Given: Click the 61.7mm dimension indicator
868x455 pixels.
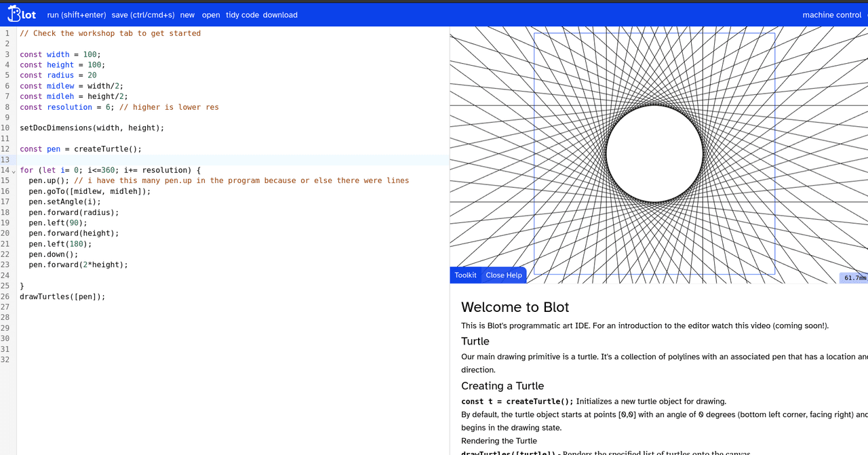Looking at the screenshot, I should (x=854, y=278).
